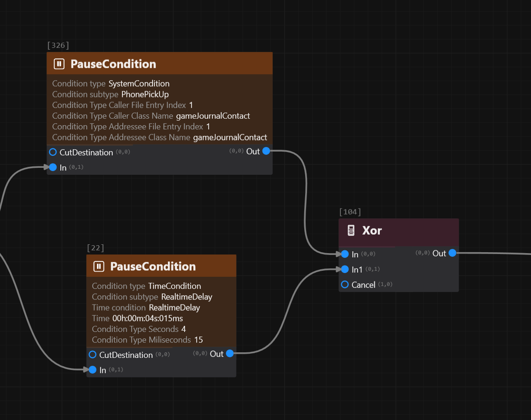Select the Xor node's In1 socket
Screen dimensions: 531x420
[x=345, y=269]
